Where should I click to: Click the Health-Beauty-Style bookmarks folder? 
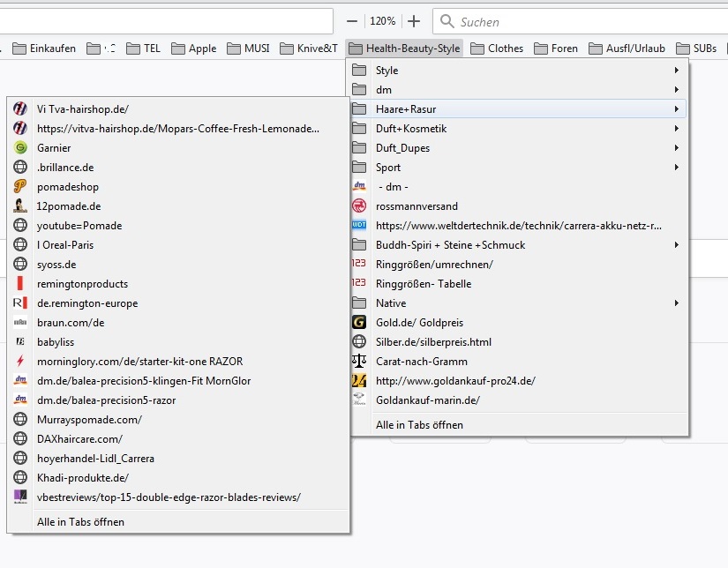pyautogui.click(x=404, y=49)
